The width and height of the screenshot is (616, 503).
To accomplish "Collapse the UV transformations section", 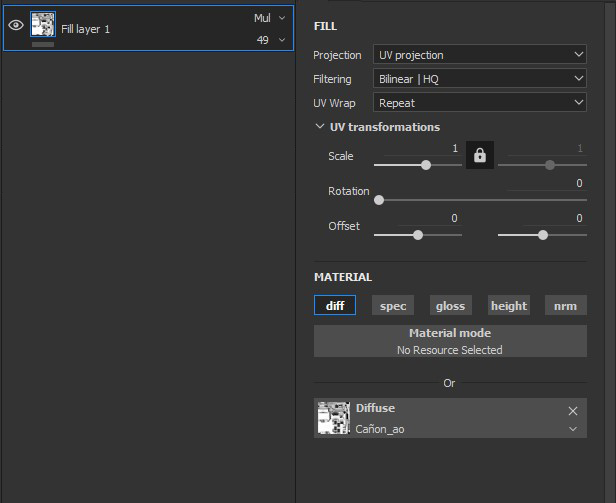I will click(x=320, y=127).
